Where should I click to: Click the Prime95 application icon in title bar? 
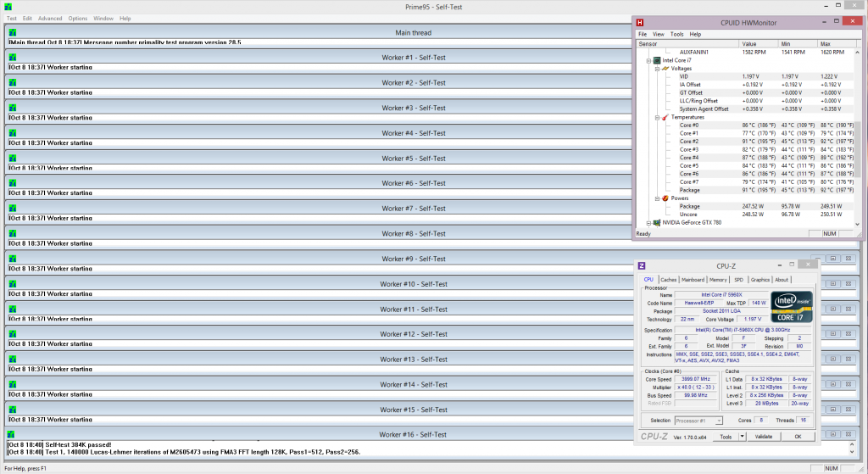coord(8,7)
